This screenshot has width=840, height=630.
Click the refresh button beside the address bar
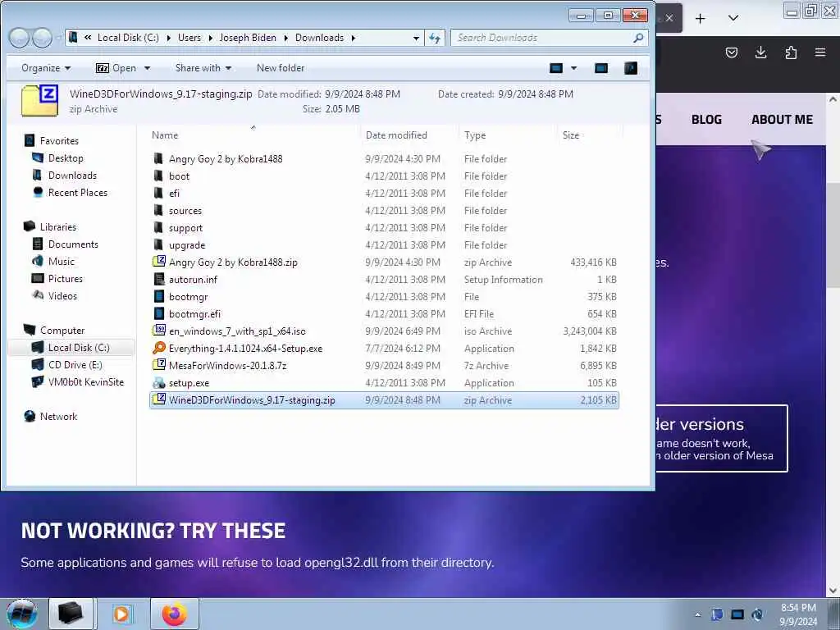pyautogui.click(x=435, y=38)
